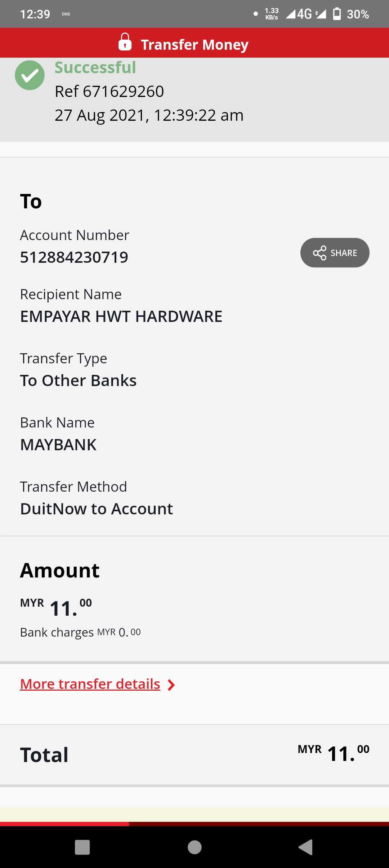The height and width of the screenshot is (868, 389).
Task: Open recent apps with square button
Action: coord(82,847)
